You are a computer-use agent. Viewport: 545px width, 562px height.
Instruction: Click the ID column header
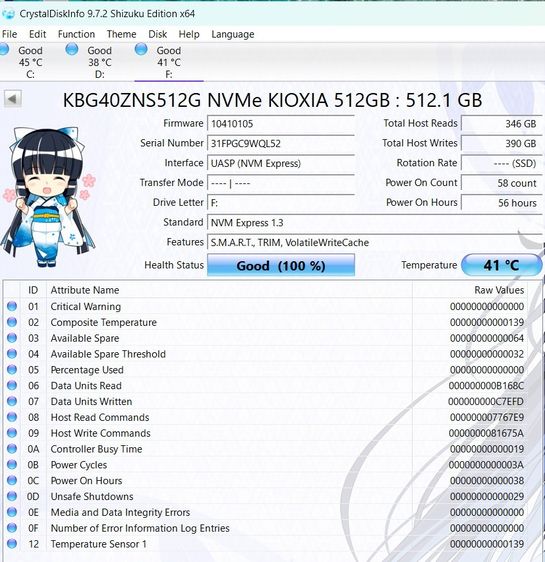pos(33,290)
